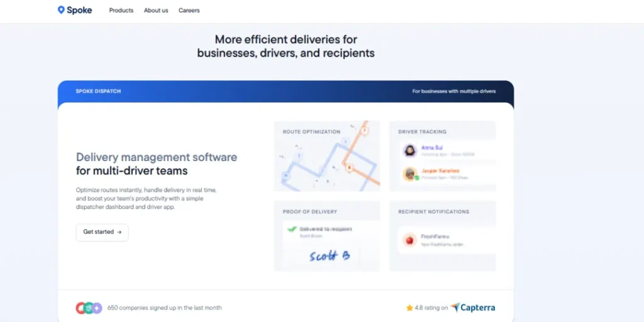644x322 pixels.
Task: Click the purple company logo circle
Action: point(97,308)
